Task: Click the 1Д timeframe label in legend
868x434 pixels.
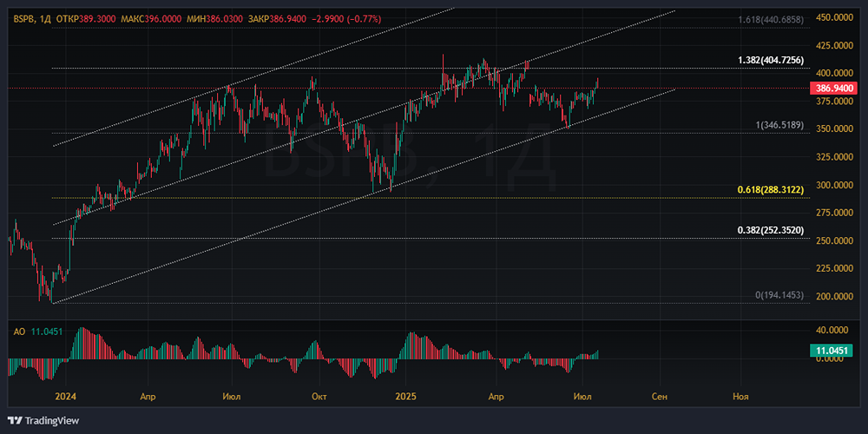Action: click(x=44, y=19)
